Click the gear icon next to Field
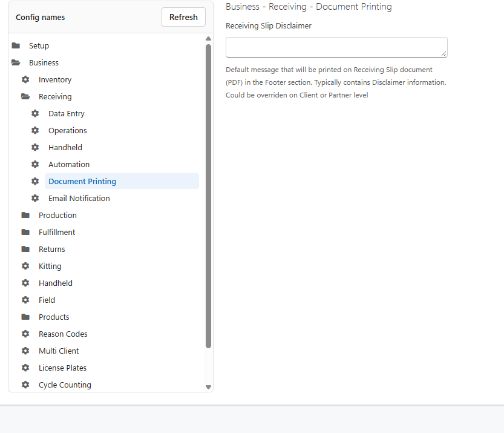The height and width of the screenshot is (433, 504). [x=25, y=300]
